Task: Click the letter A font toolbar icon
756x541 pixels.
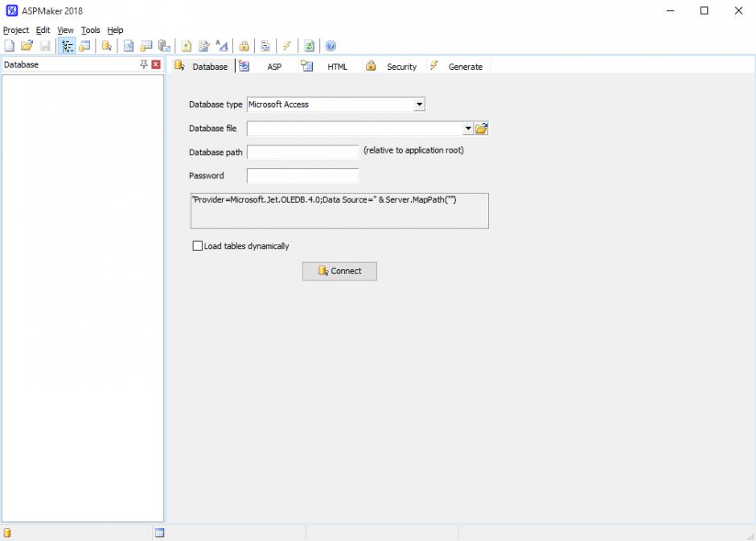Action: pyautogui.click(x=222, y=47)
